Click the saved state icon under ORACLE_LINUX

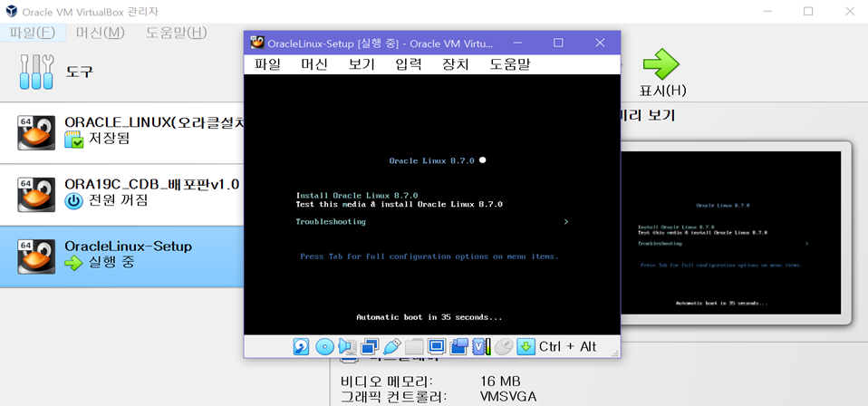click(74, 140)
